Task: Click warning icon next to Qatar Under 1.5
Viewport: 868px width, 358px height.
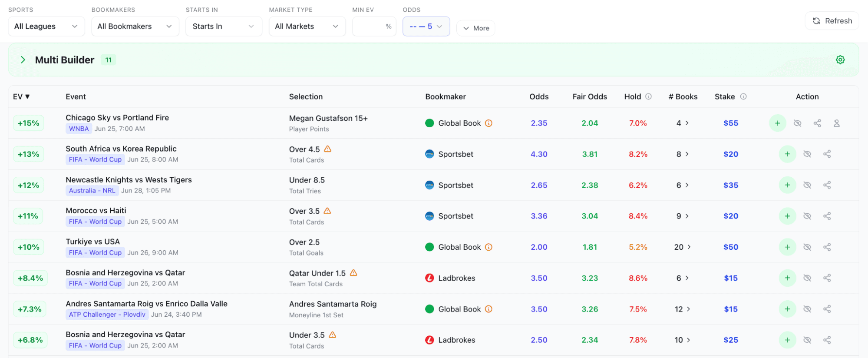Action: tap(353, 273)
